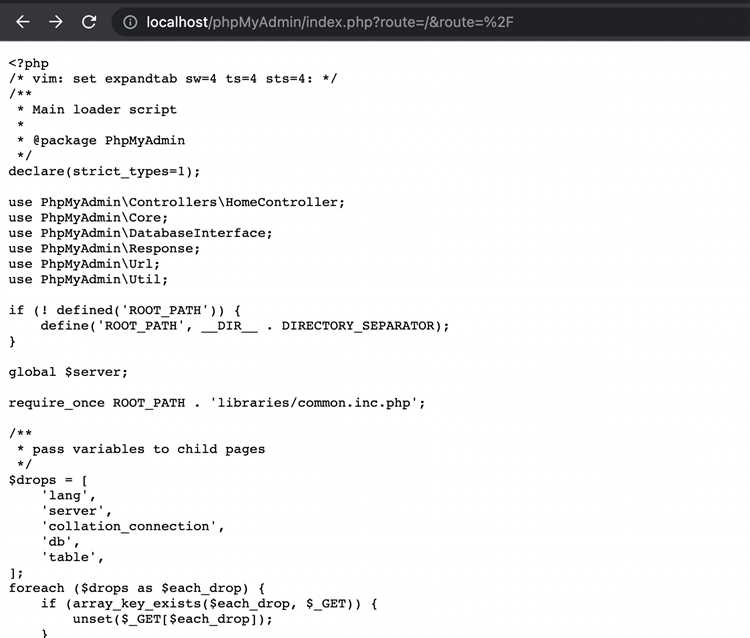This screenshot has height=638, width=750.
Task: Click the 'server' array entry
Action: 76,511
